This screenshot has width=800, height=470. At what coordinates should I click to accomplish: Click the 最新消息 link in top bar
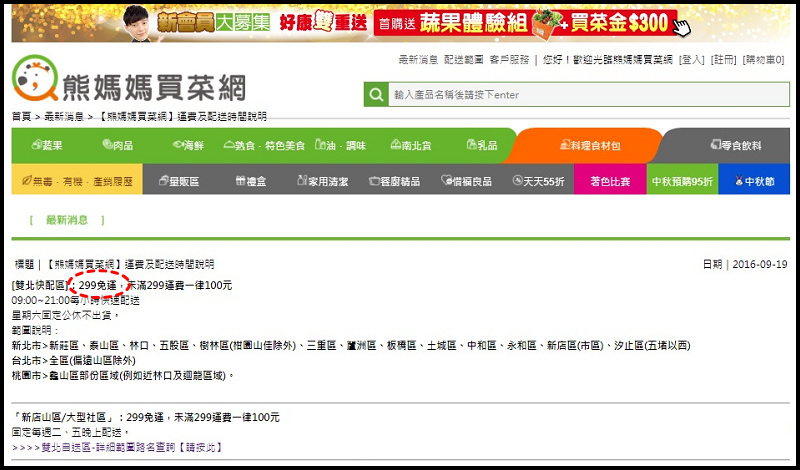[x=418, y=60]
